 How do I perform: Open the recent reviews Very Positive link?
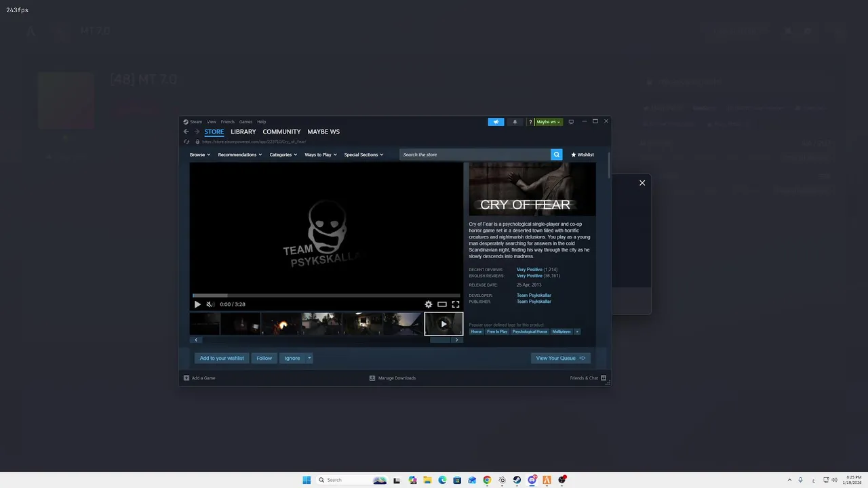(530, 270)
